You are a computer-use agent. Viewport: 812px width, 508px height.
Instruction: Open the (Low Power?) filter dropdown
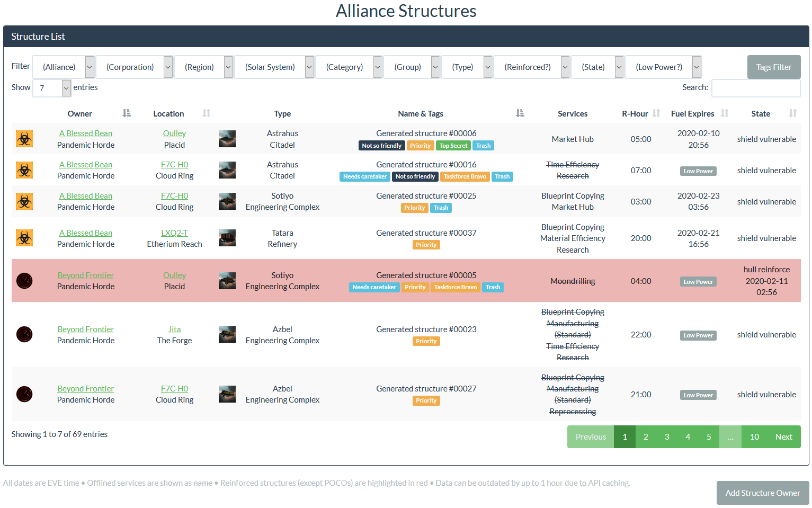pos(663,67)
